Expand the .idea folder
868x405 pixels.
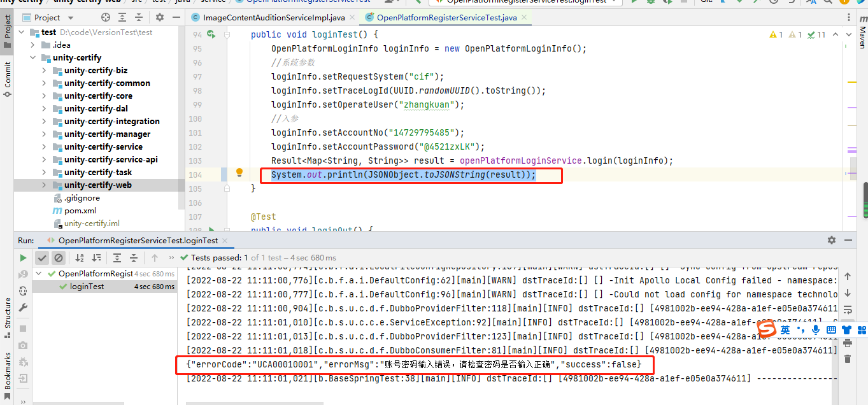pos(33,45)
